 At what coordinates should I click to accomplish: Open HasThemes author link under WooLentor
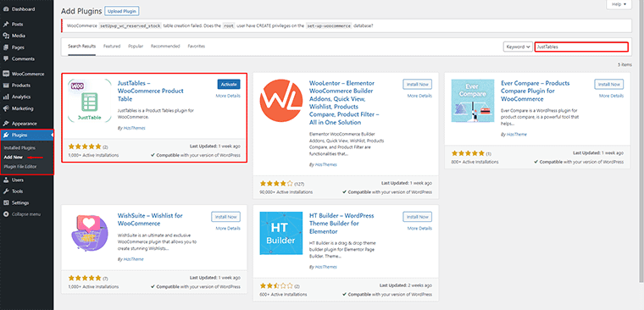[x=325, y=164]
